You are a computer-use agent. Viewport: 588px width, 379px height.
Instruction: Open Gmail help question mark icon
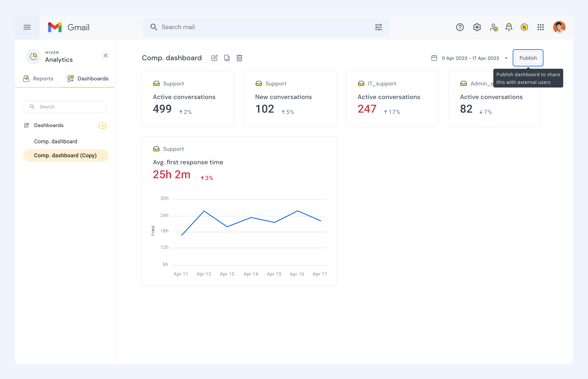point(460,27)
